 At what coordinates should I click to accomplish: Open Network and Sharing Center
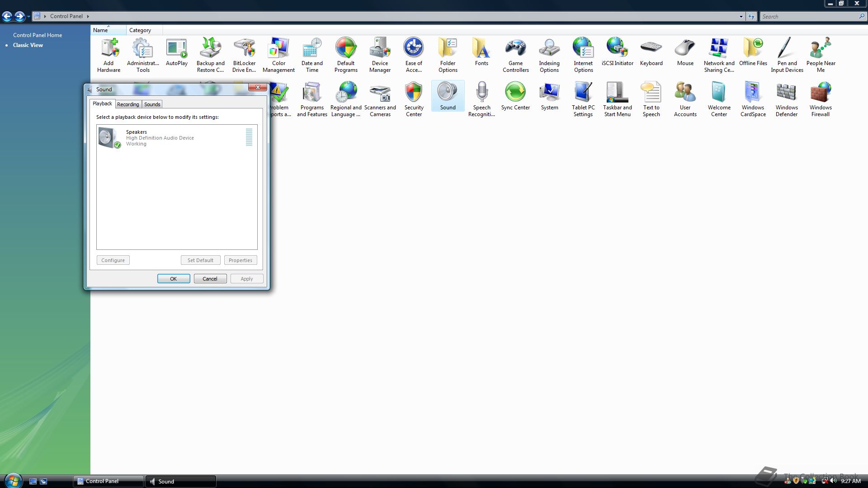click(719, 55)
